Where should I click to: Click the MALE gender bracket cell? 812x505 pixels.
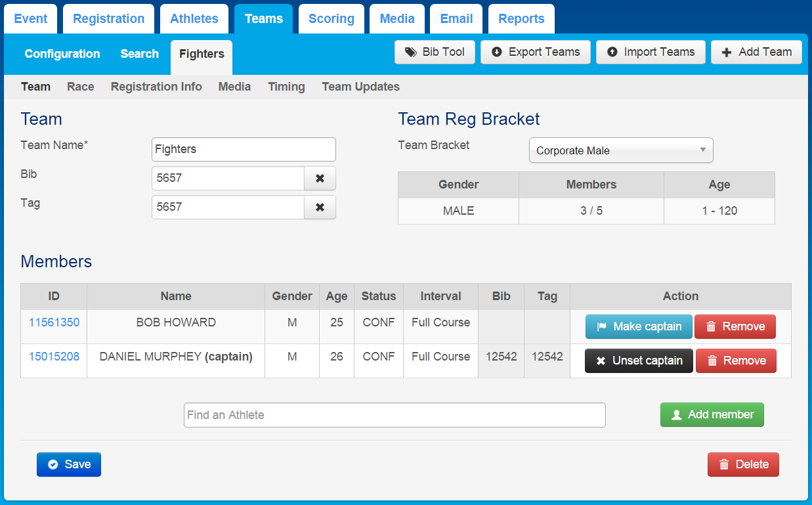tap(459, 211)
